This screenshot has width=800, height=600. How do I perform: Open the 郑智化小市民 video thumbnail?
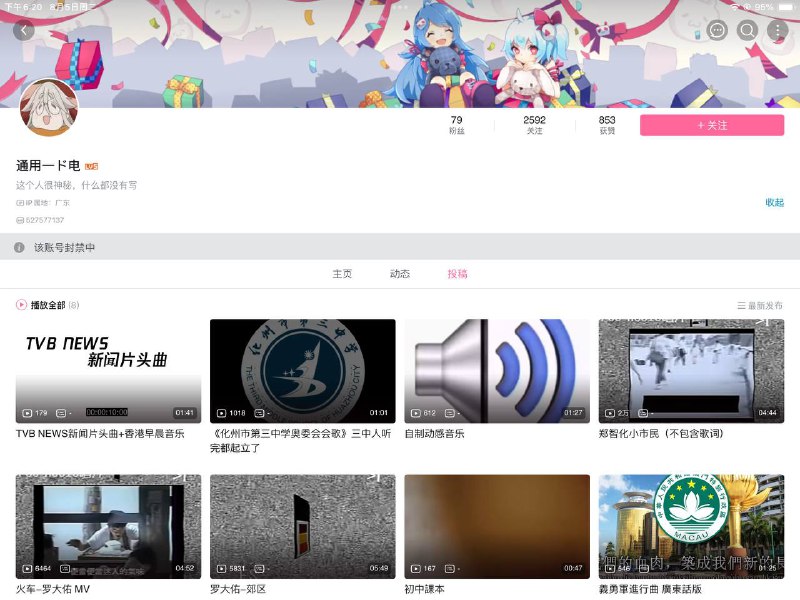pos(691,371)
